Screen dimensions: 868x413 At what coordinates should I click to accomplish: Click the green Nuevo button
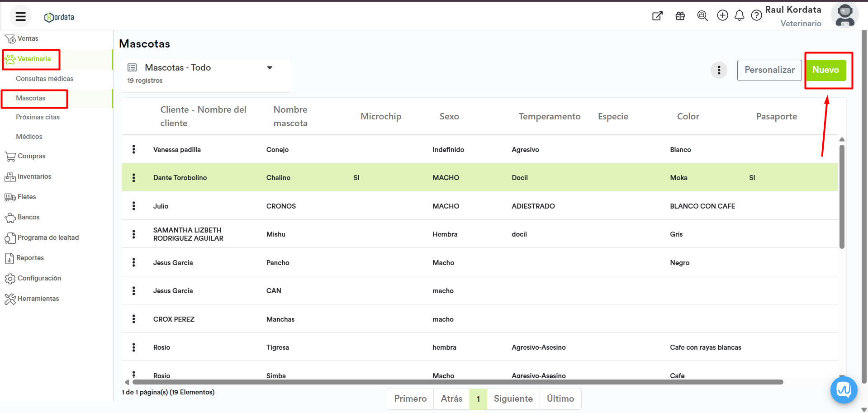point(825,70)
